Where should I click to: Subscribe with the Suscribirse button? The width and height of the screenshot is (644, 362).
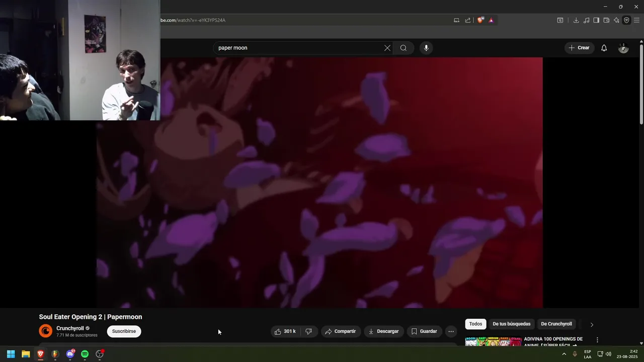click(x=124, y=331)
